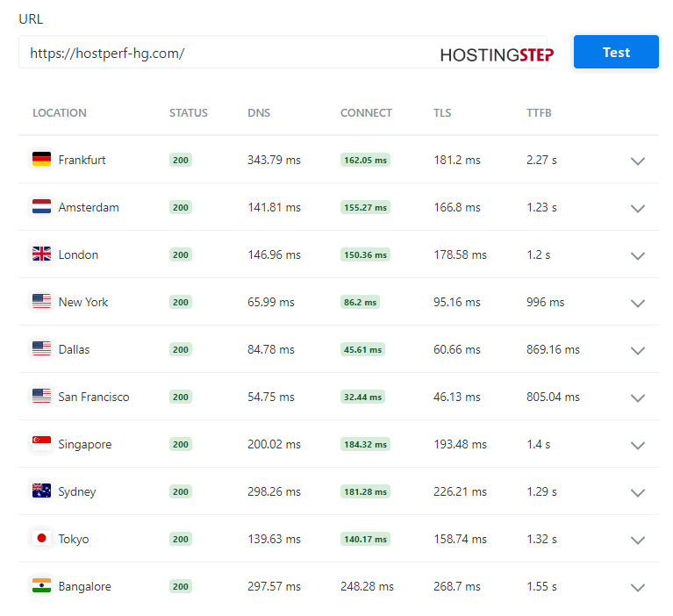Click the Netherlands flag icon for Amsterdam
This screenshot has height=616, width=673.
click(41, 206)
